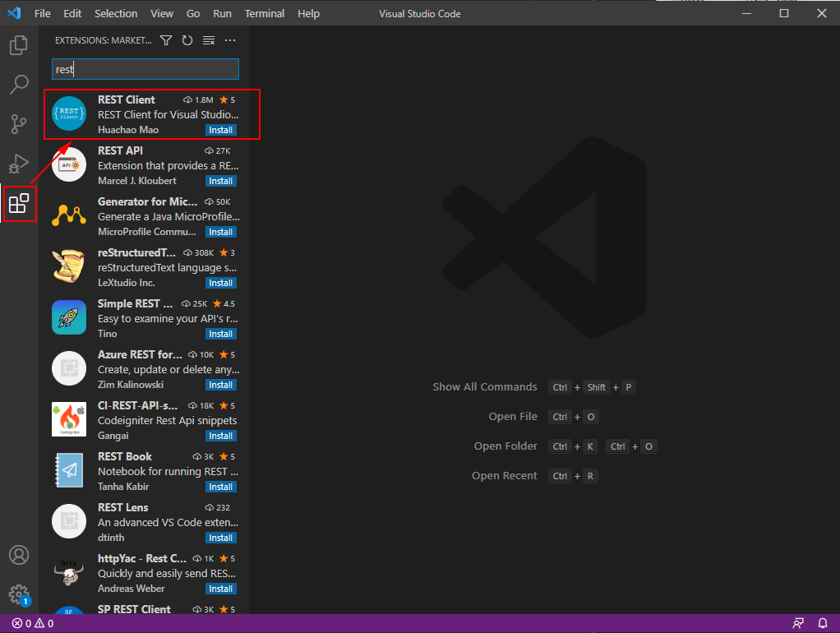Click the VS Code logo in title bar
The height and width of the screenshot is (633, 840).
(x=15, y=13)
